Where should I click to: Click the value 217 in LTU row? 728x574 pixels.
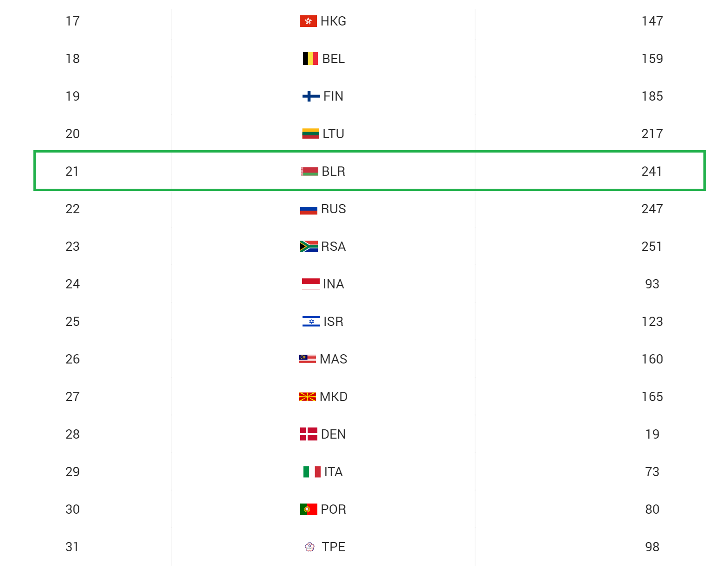pos(652,134)
